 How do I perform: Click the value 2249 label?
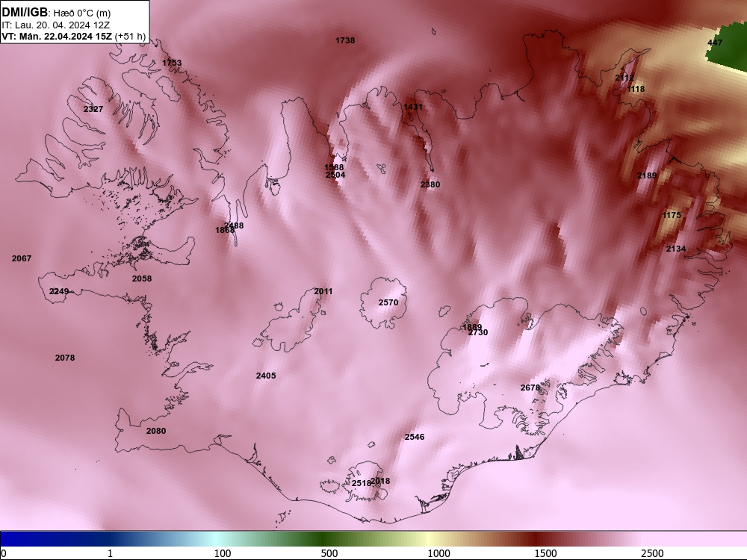point(59,291)
